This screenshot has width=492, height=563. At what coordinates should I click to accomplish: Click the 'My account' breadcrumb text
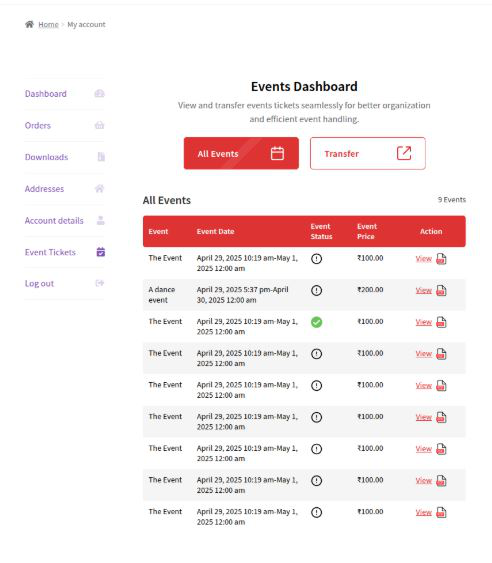[86, 24]
